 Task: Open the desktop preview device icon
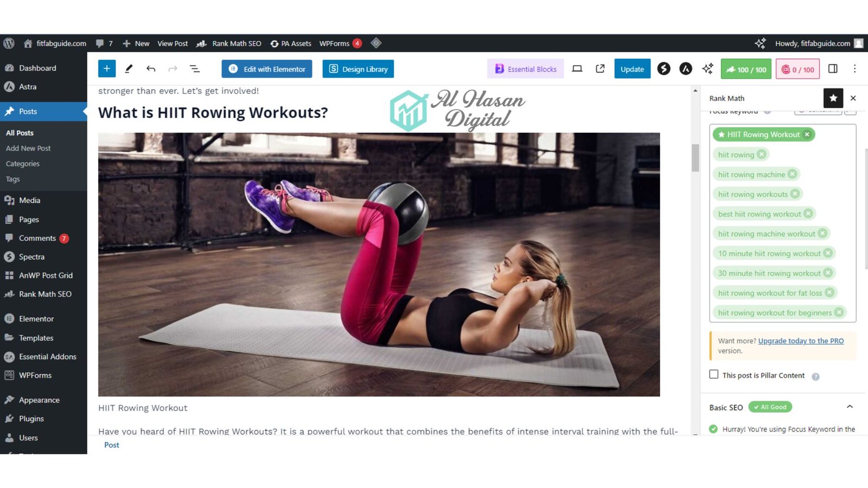click(577, 69)
